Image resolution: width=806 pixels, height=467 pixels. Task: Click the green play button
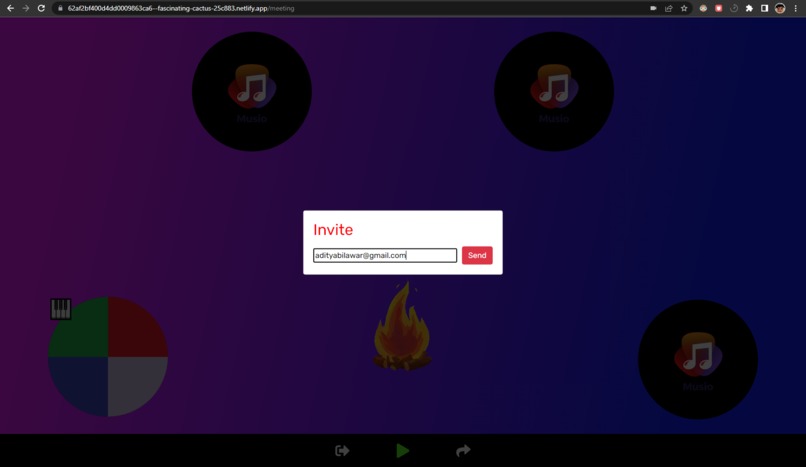(402, 451)
